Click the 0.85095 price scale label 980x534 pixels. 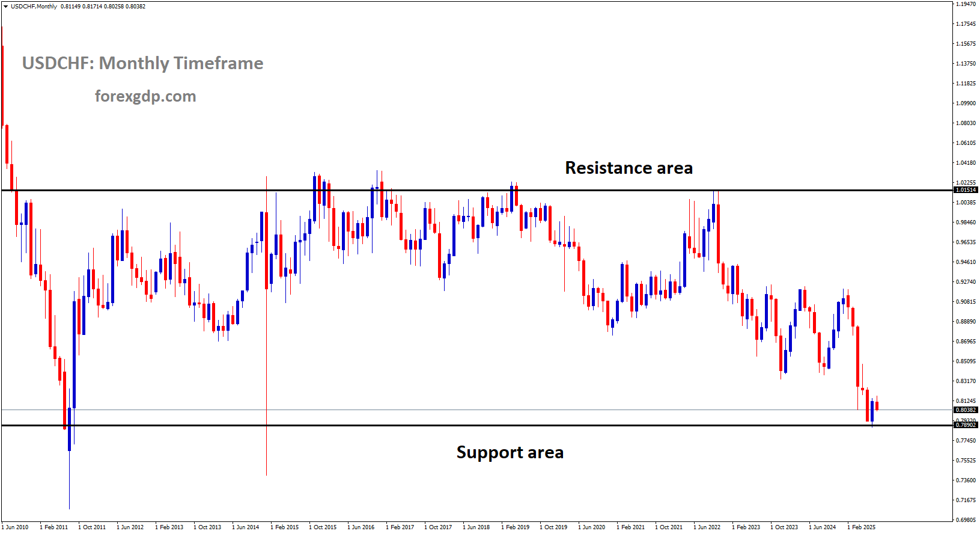(x=966, y=361)
